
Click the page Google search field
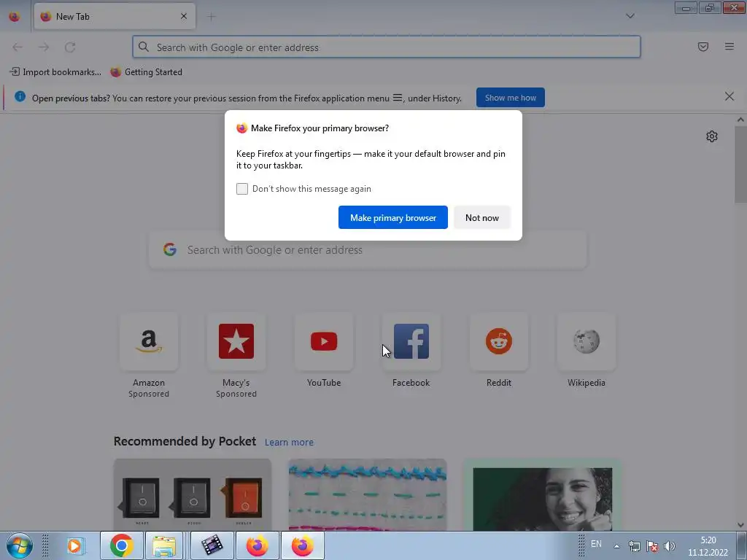click(x=368, y=250)
